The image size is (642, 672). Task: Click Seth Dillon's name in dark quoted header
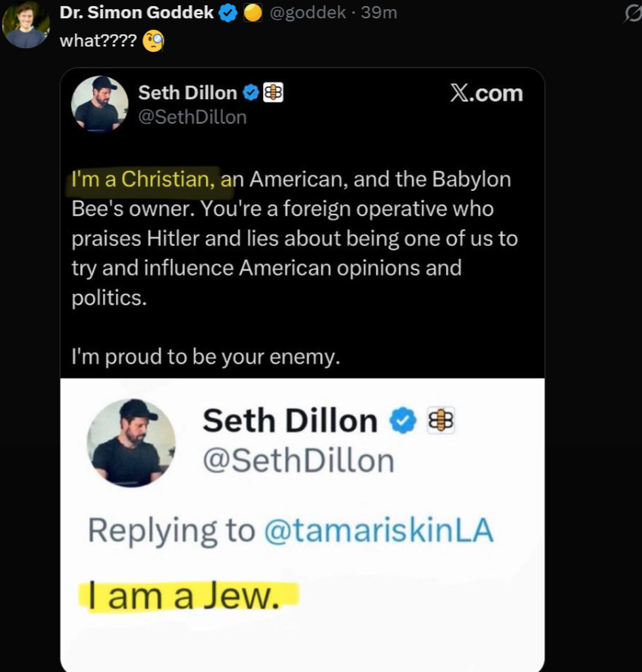(188, 94)
